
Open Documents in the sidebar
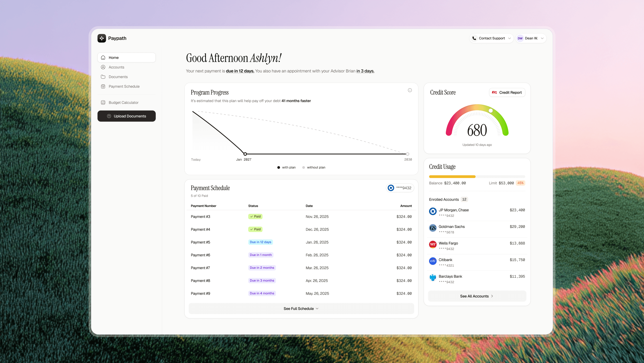127,77
